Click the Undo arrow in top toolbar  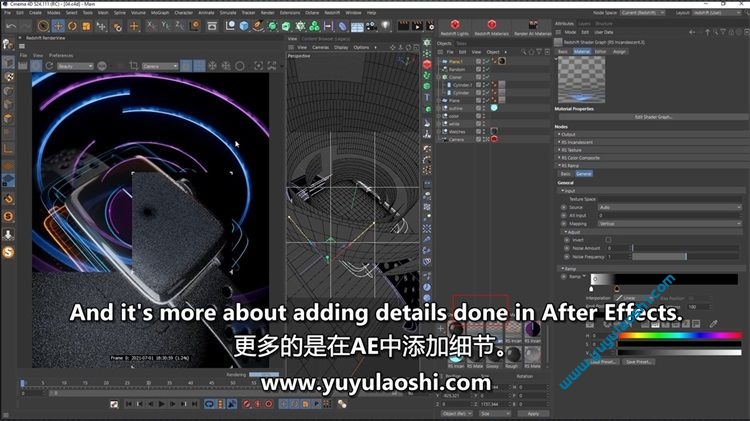pyautogui.click(x=11, y=26)
